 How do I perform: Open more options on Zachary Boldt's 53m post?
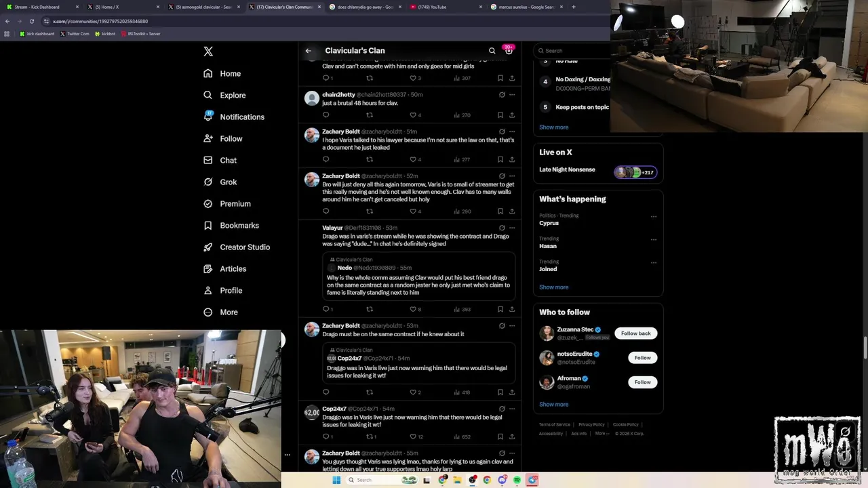coord(512,326)
